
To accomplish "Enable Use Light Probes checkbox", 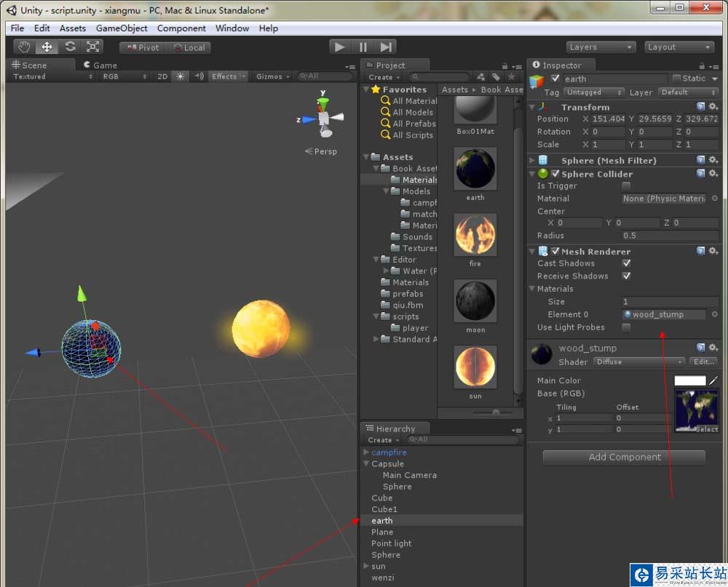I will [x=626, y=327].
